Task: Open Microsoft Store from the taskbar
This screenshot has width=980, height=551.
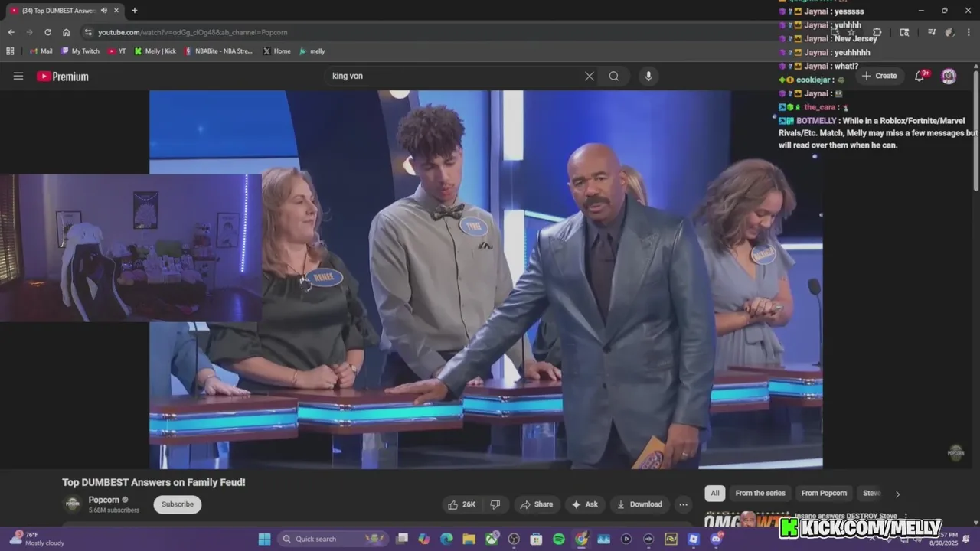Action: click(536, 539)
